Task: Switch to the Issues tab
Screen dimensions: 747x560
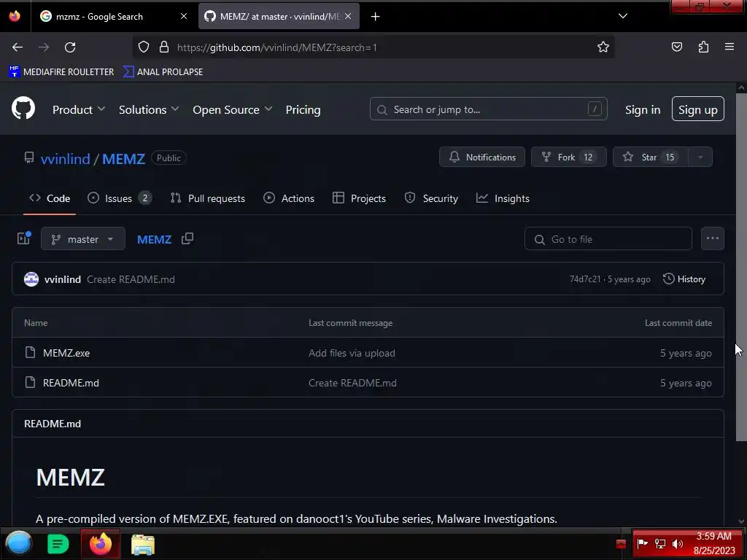Action: 120,198
